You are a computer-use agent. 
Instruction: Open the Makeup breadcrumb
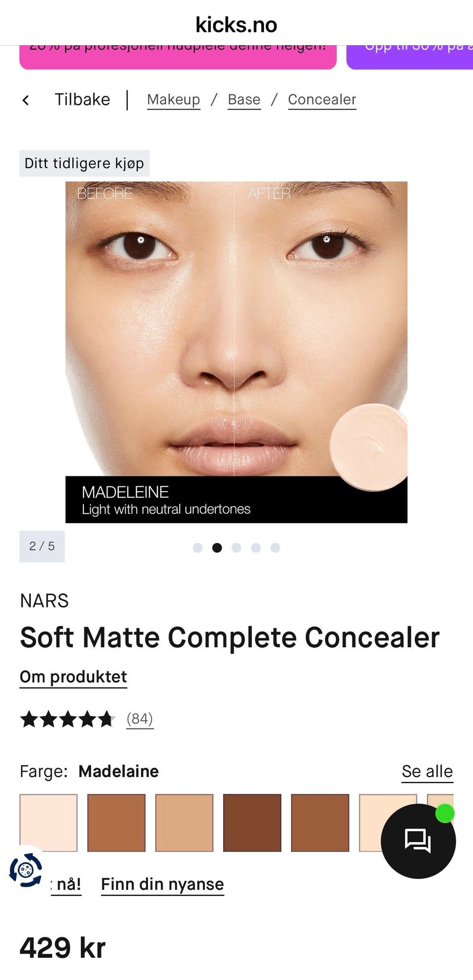[x=173, y=100]
